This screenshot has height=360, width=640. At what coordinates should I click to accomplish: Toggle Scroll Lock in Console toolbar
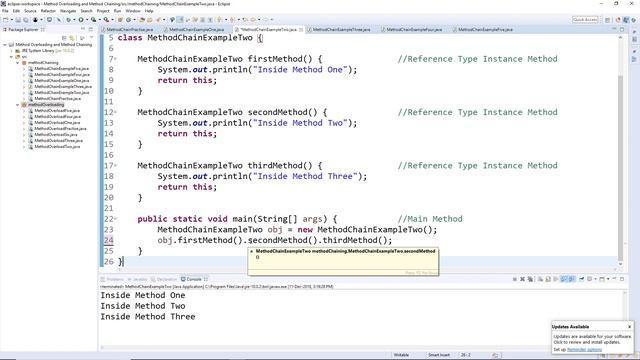[548, 279]
